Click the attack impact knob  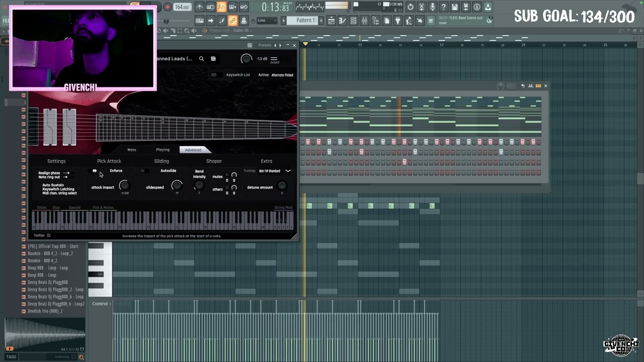click(124, 186)
